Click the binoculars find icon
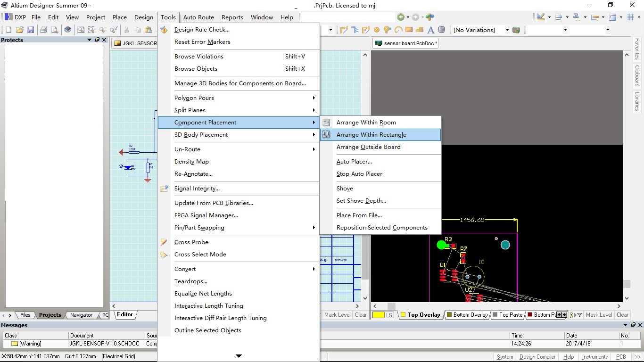The image size is (644, 362). 577,17
